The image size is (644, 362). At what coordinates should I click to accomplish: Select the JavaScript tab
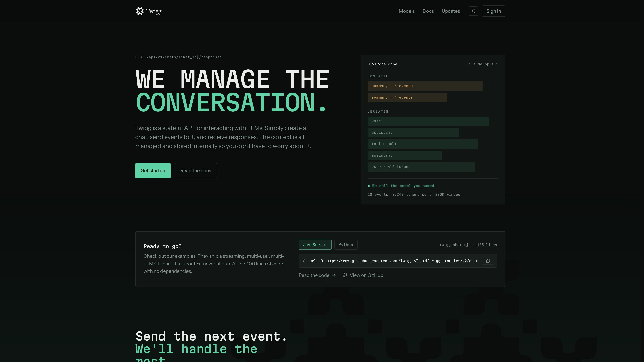[x=315, y=245]
